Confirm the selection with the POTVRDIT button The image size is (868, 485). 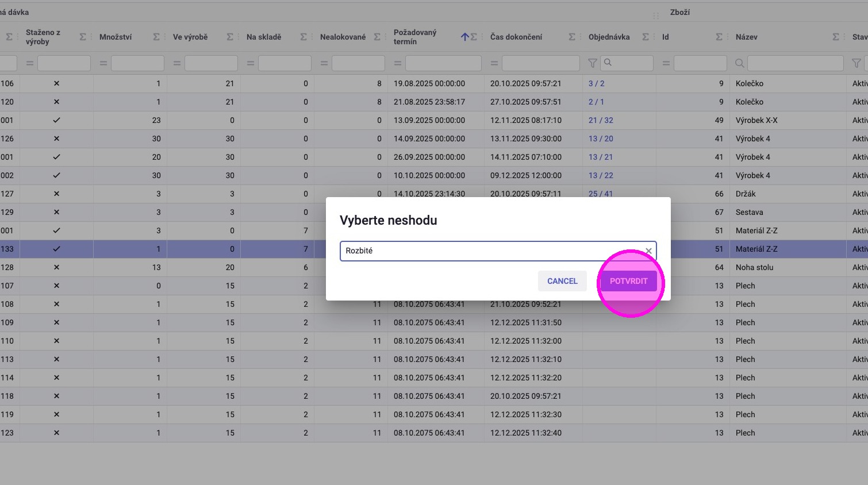629,281
